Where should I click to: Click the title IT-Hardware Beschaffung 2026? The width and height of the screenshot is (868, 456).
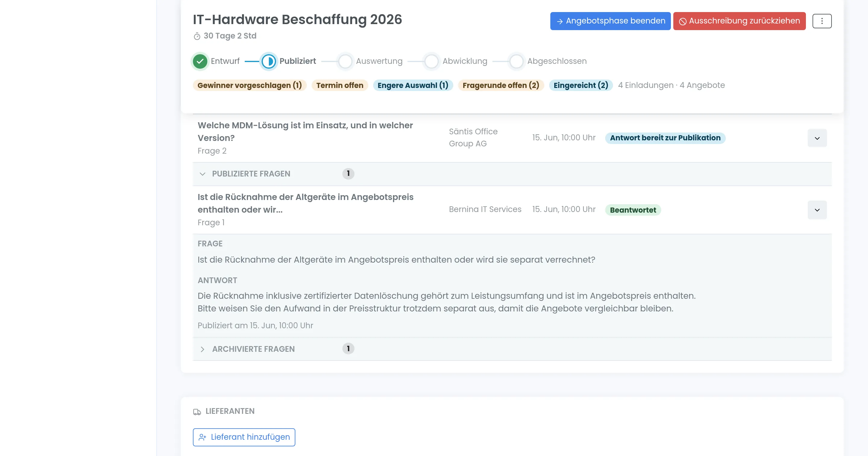pos(297,20)
